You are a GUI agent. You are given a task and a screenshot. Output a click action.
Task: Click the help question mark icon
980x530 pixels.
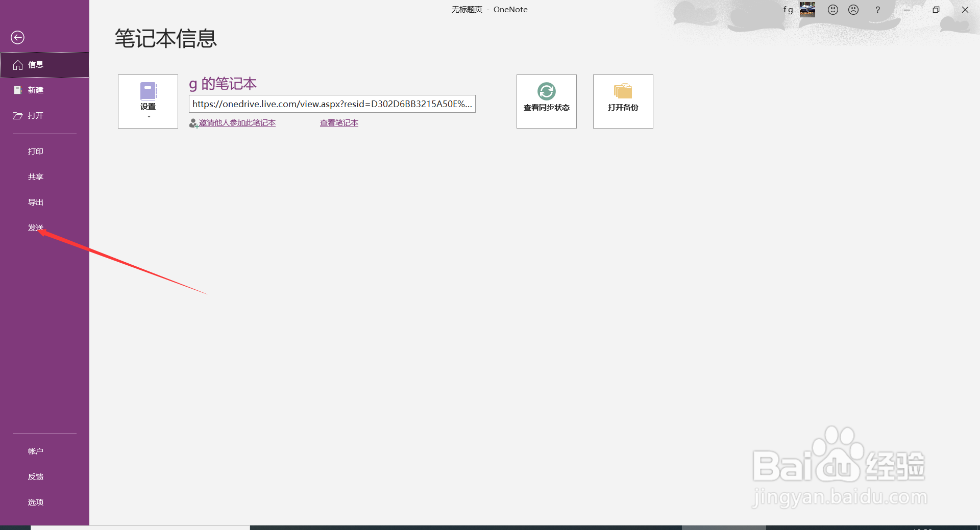[x=877, y=10]
